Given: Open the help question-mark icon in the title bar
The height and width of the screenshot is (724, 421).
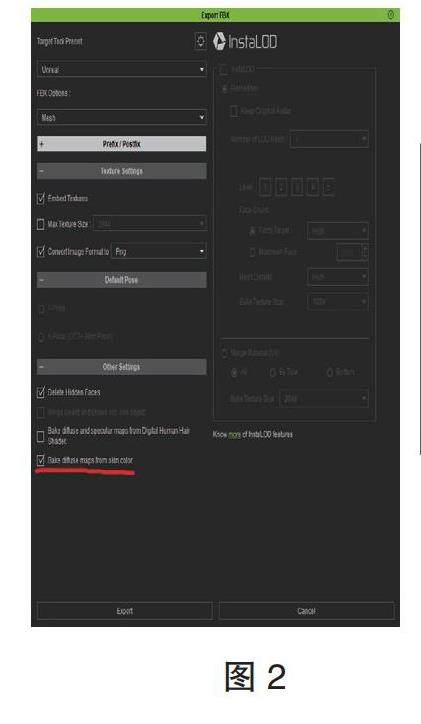Looking at the screenshot, I should pos(391,15).
